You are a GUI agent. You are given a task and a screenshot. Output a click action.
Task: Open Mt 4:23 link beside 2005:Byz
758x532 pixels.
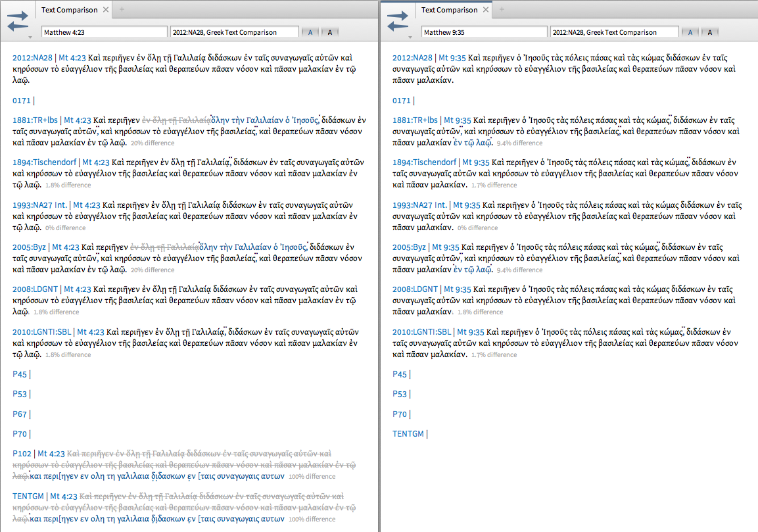[x=65, y=247]
